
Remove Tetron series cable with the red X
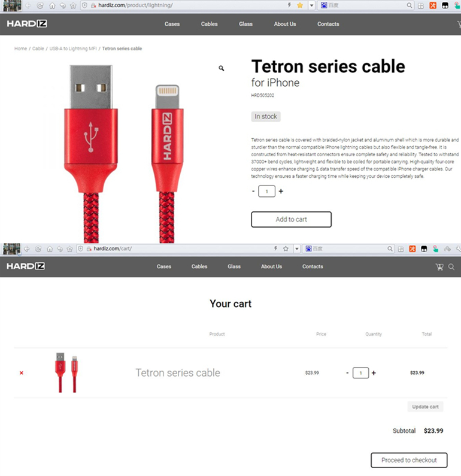[22, 373]
